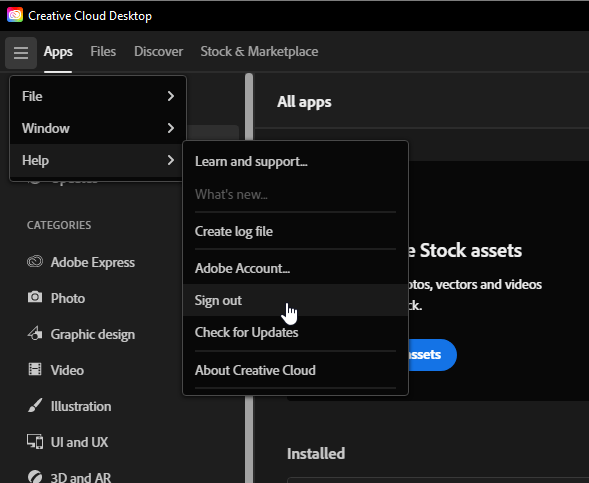Click the Creative Cloud Desktop window title

click(90, 16)
